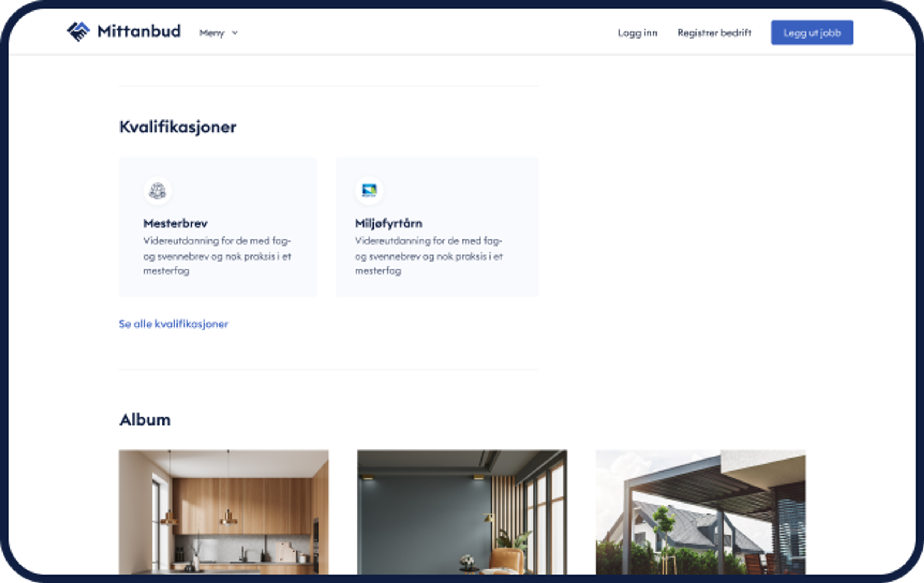Click empty space in the top navigation bar

(x=422, y=32)
